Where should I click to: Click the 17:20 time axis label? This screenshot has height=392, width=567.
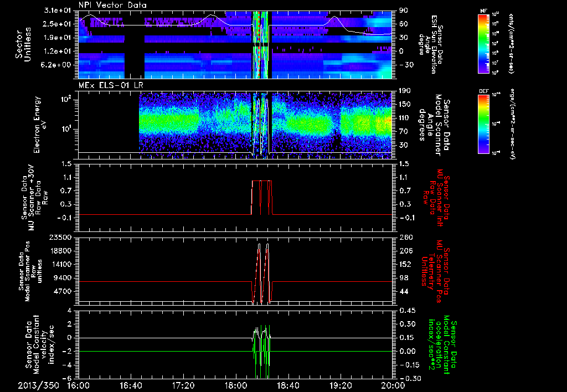pos(183,385)
